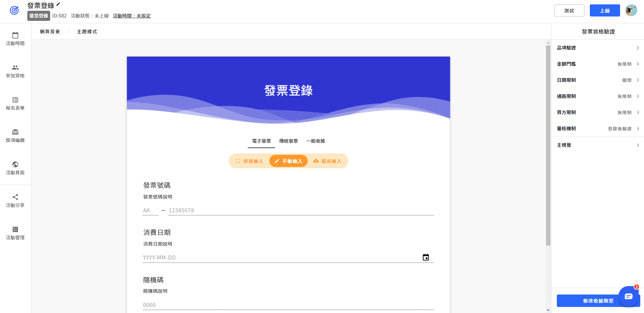
Task: Open the calendar picker next to 消費日期
Action: 426,257
